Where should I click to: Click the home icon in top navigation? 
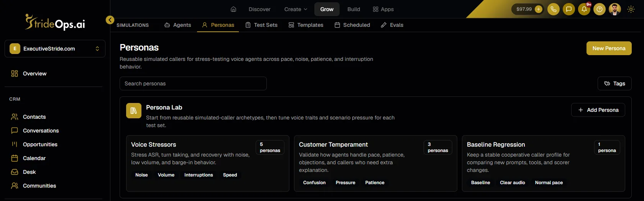[x=233, y=9]
